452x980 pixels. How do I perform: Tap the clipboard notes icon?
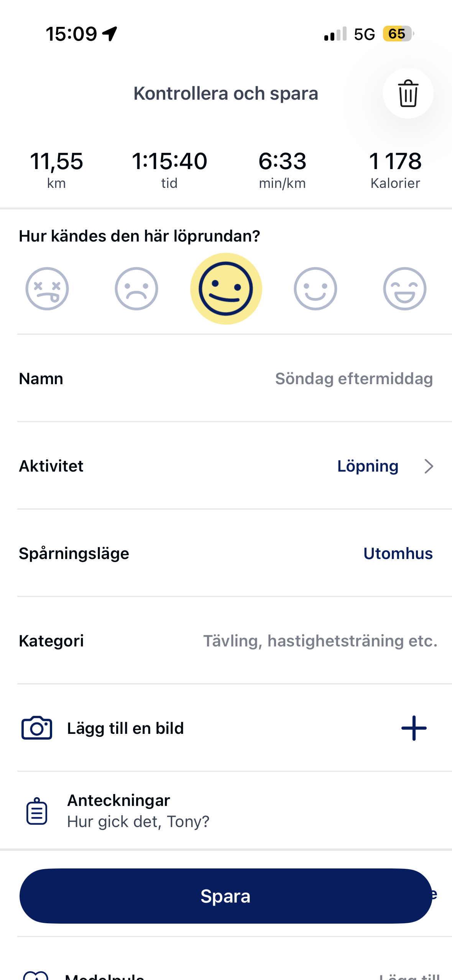[x=37, y=811]
